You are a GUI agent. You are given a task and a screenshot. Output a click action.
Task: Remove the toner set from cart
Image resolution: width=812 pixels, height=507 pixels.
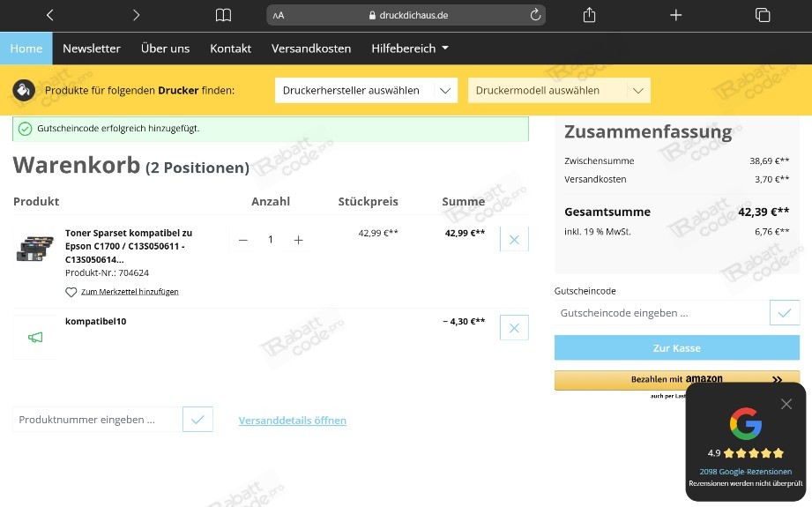pyautogui.click(x=514, y=239)
